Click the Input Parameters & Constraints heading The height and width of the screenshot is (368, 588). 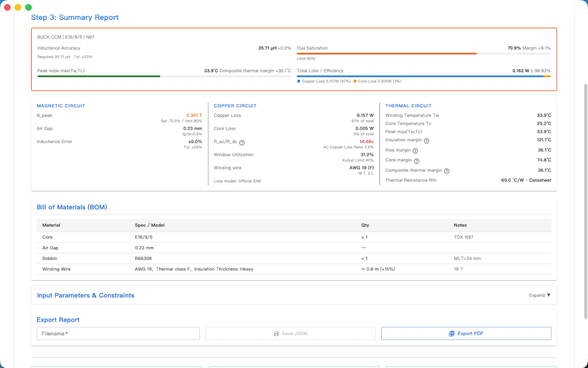coord(85,295)
